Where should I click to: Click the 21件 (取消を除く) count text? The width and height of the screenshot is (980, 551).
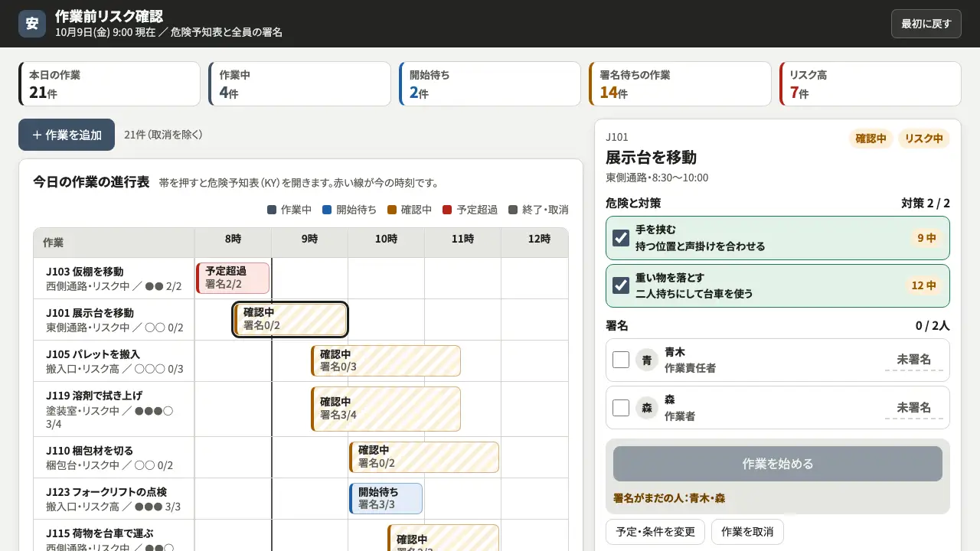pos(164,135)
